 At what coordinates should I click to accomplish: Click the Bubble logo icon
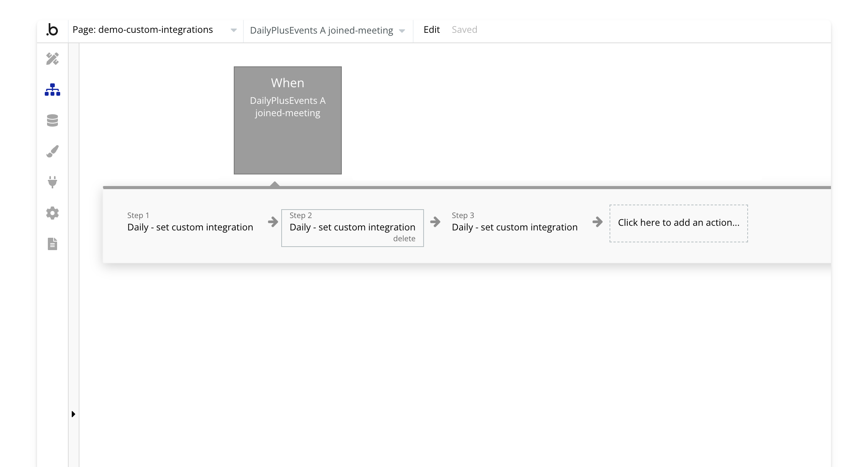click(x=52, y=30)
